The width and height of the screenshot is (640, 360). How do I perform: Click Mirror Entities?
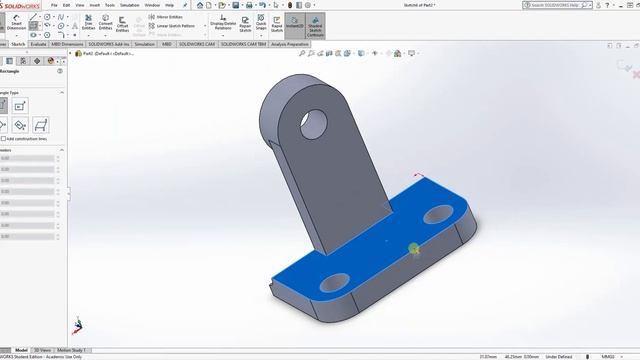tap(166, 17)
